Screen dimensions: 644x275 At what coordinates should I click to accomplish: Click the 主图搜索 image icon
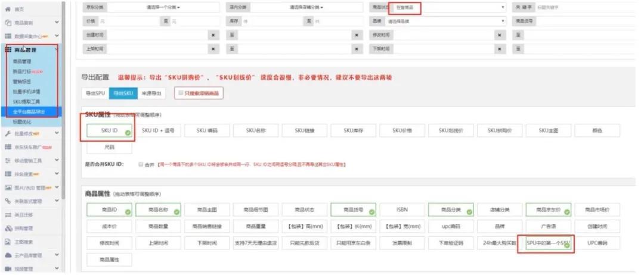click(x=7, y=242)
